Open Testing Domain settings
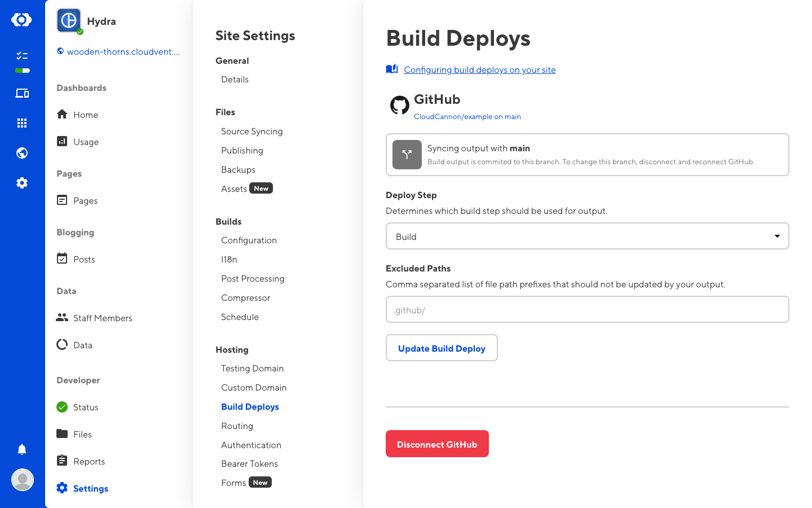Screen dimensions: 812x508 pyautogui.click(x=253, y=369)
